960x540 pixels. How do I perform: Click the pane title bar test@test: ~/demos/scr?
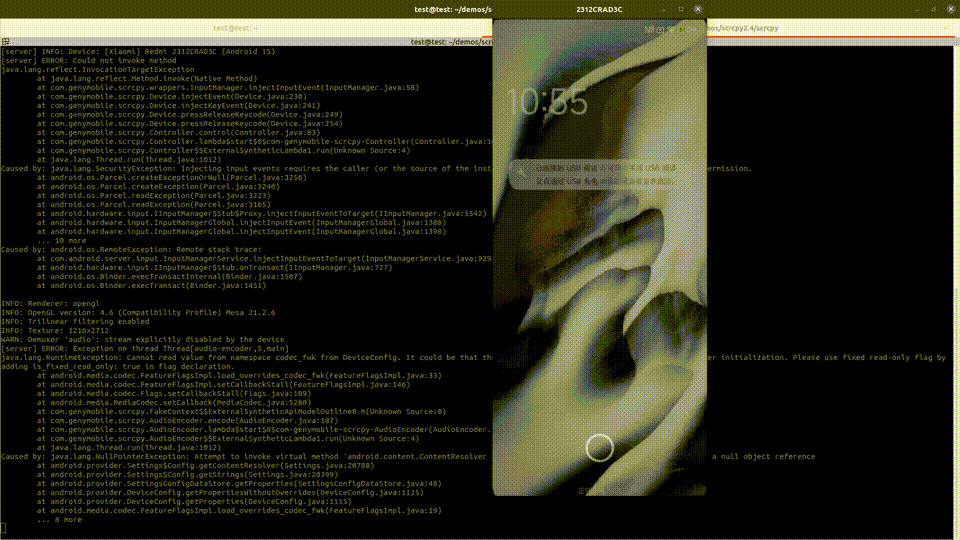click(x=451, y=42)
